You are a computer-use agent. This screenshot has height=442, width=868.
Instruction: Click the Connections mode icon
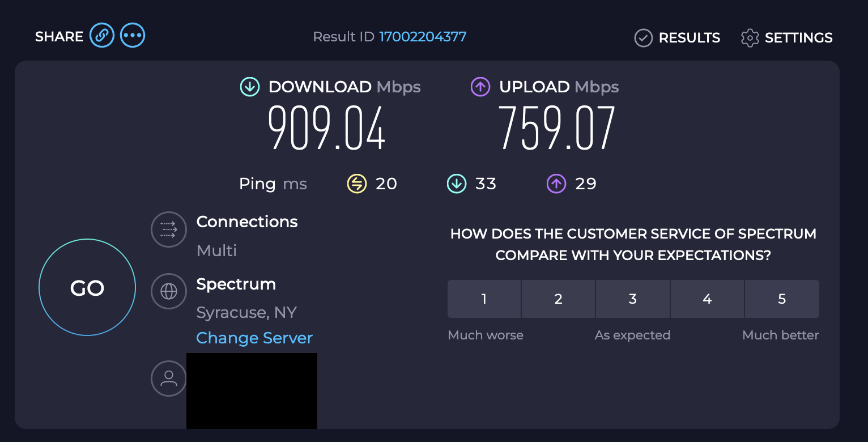[169, 229]
